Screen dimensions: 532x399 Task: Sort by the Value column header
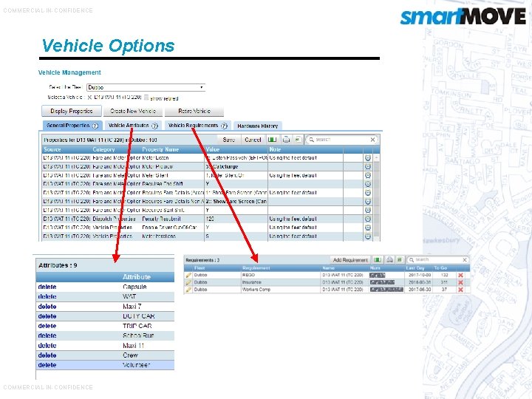click(213, 149)
